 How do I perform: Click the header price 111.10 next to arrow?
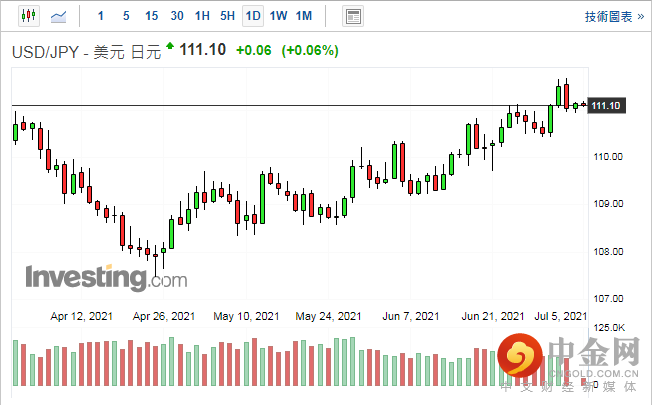(x=203, y=50)
